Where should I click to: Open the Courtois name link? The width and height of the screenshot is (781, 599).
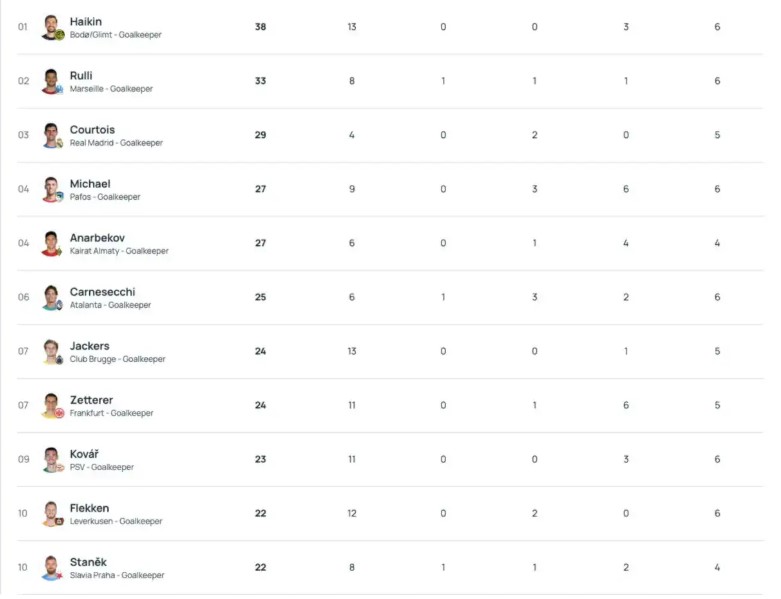pos(92,129)
